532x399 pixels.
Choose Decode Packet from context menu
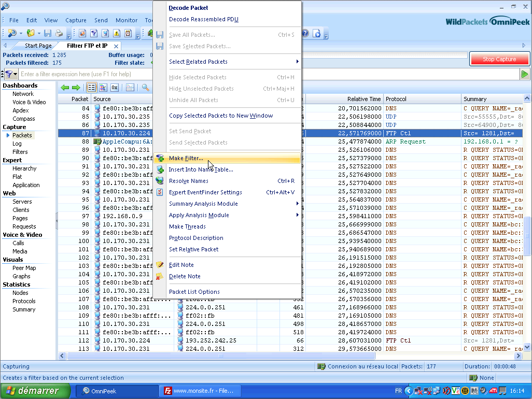(227, 8)
